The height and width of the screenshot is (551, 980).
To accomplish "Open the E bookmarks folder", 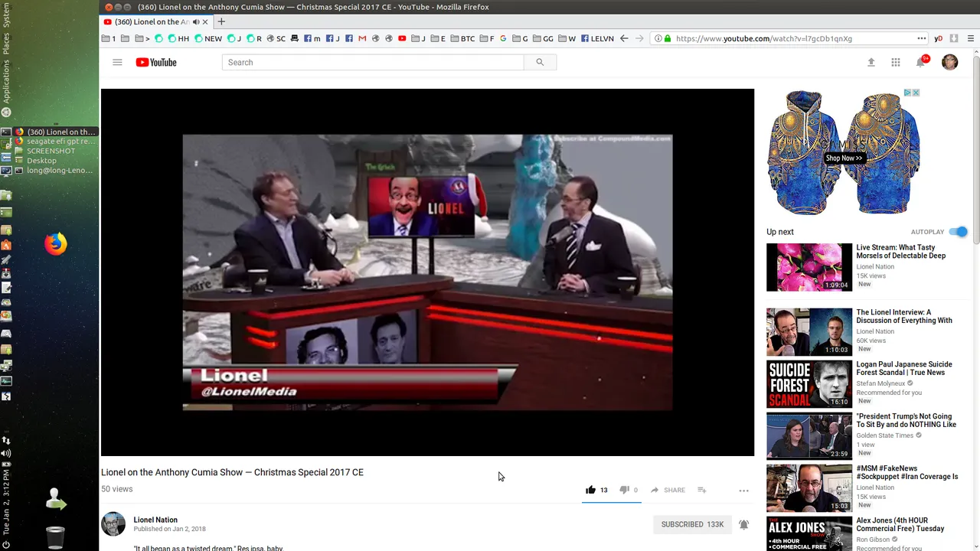I will [x=438, y=38].
